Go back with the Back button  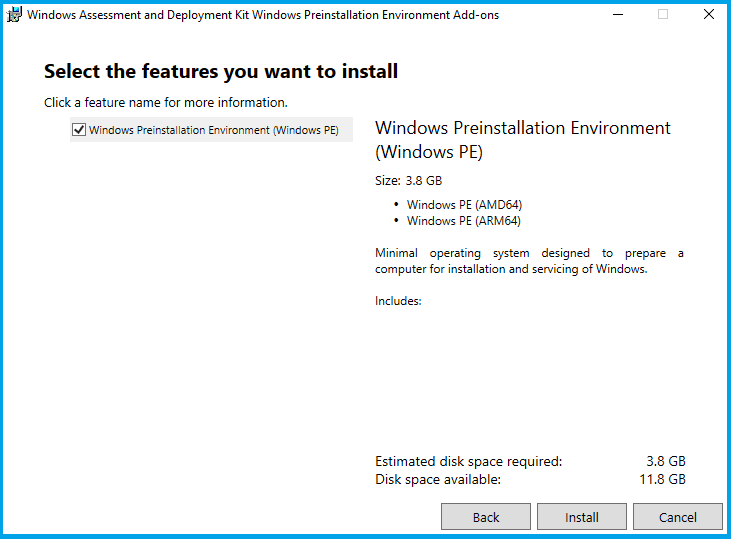click(486, 517)
